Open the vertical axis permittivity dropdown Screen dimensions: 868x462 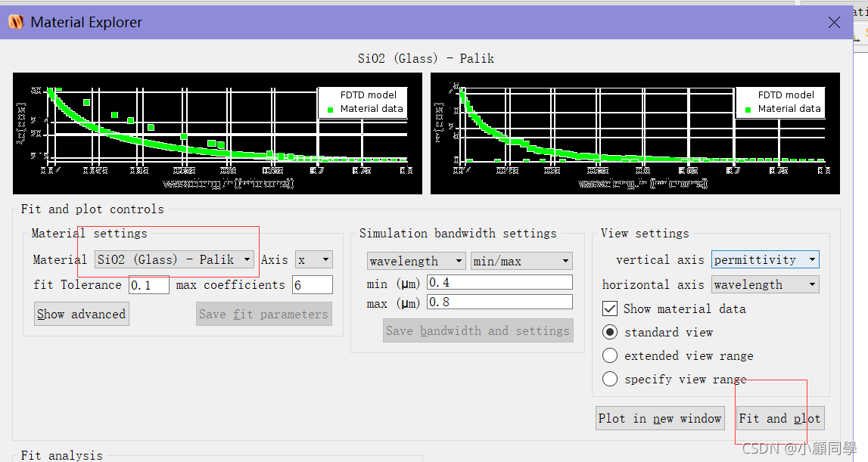[x=765, y=259]
